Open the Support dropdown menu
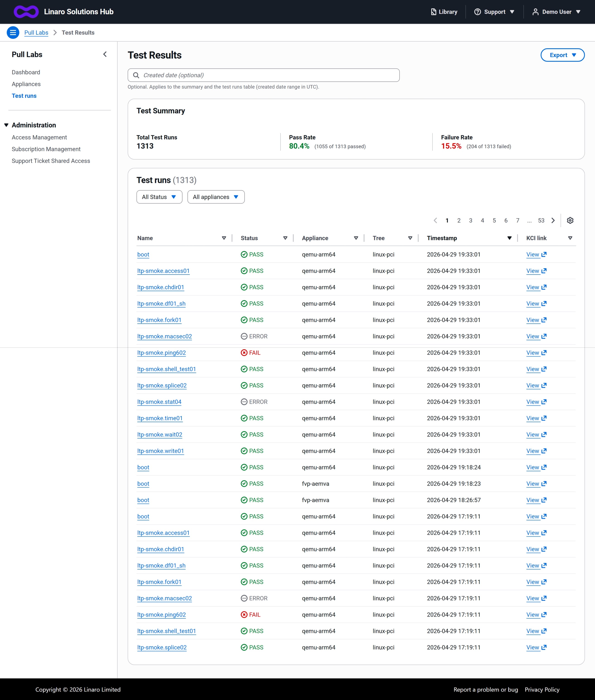 point(494,12)
